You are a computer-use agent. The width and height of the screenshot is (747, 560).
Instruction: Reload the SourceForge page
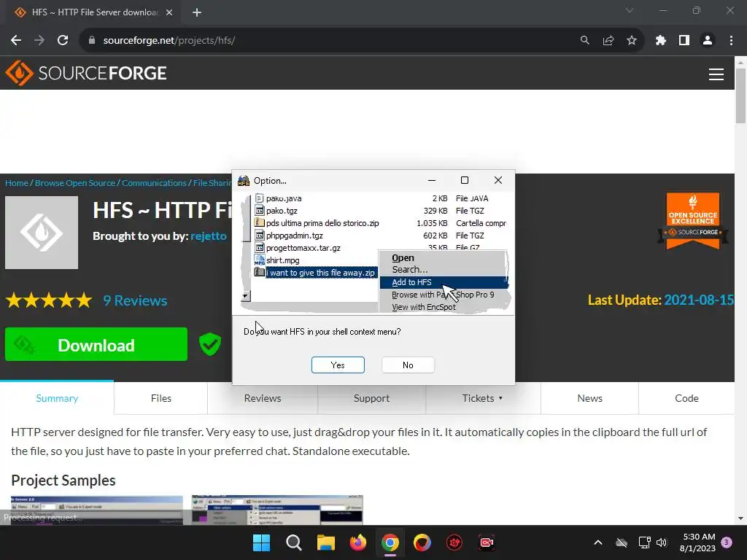tap(63, 41)
